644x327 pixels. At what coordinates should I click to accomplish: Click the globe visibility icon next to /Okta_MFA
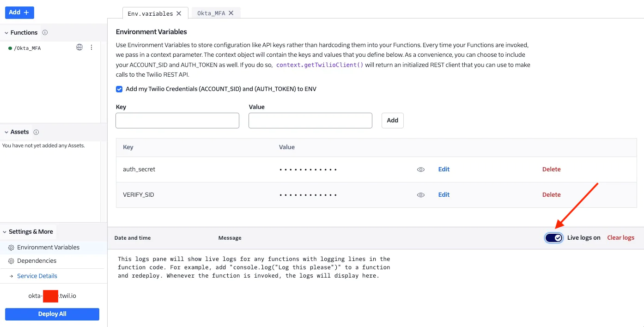click(79, 48)
